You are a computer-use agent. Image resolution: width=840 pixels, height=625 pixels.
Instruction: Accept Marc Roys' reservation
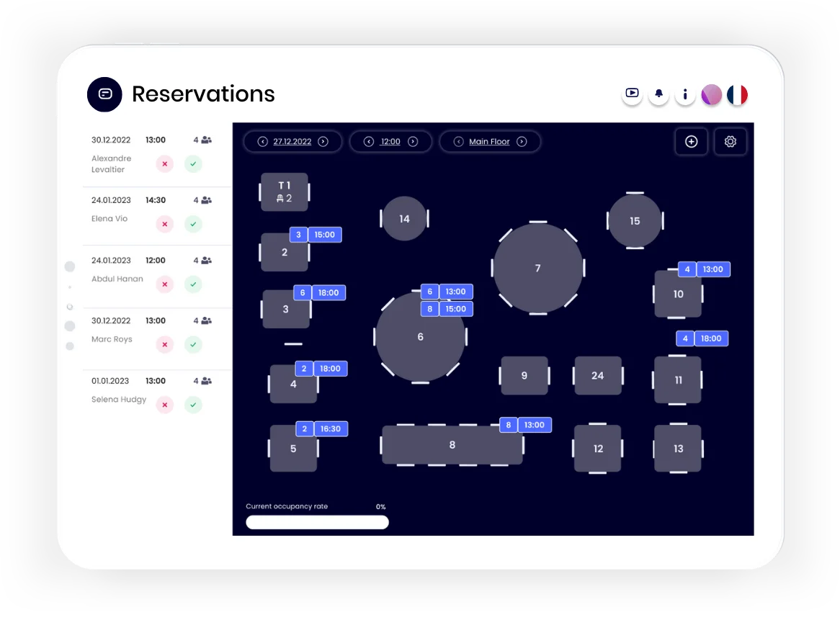(193, 344)
